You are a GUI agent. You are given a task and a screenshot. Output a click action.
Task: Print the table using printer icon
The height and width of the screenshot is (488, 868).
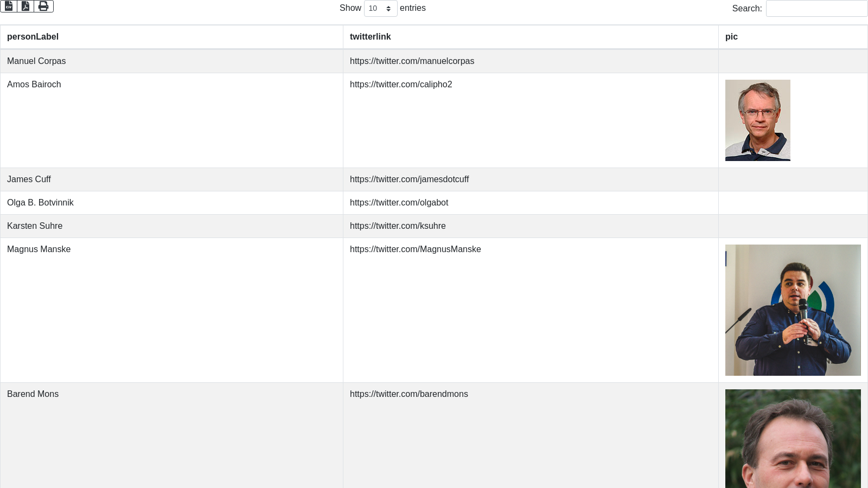tap(43, 6)
